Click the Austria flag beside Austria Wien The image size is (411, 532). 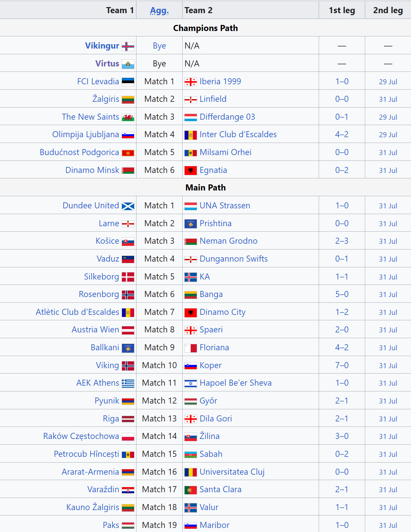128,330
